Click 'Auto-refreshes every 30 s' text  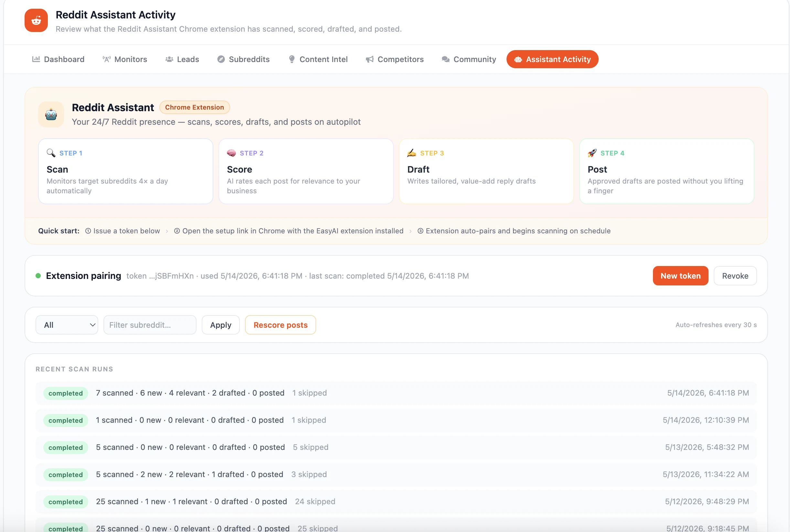click(716, 325)
